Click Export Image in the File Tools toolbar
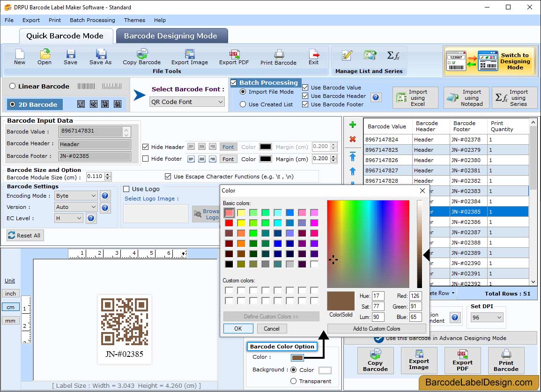Viewport: 541px width, 392px height. click(189, 57)
